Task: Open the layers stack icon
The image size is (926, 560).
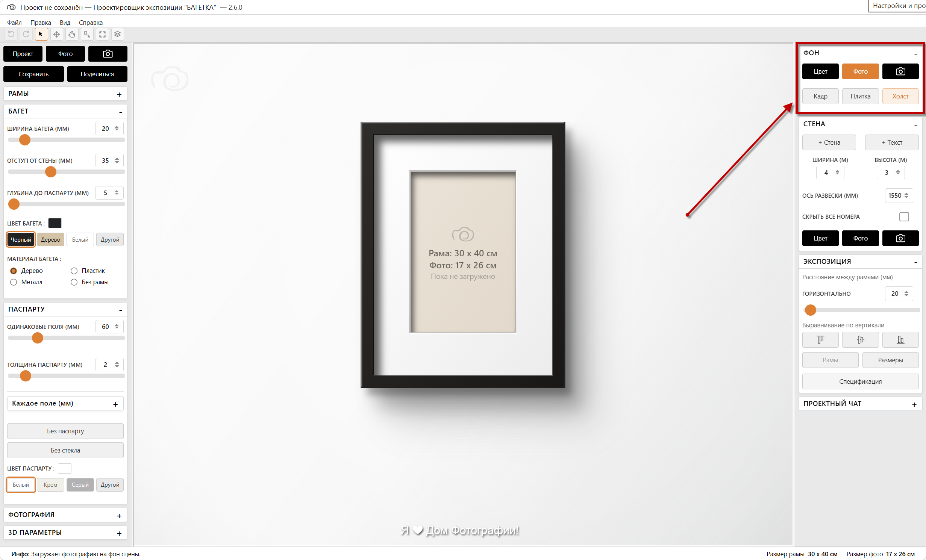Action: click(x=118, y=34)
